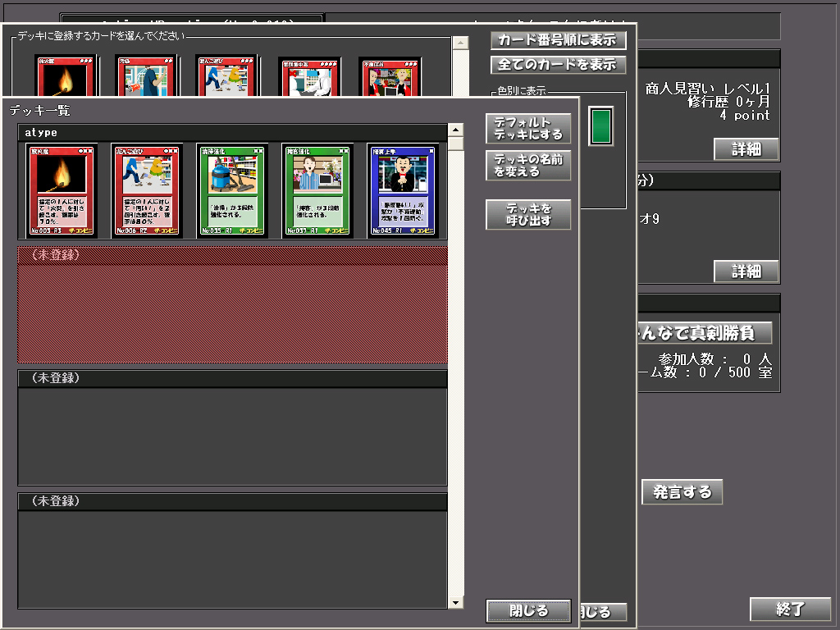This screenshot has width=840, height=630.
Task: Click the second red card in the card selection row
Action: click(147, 76)
